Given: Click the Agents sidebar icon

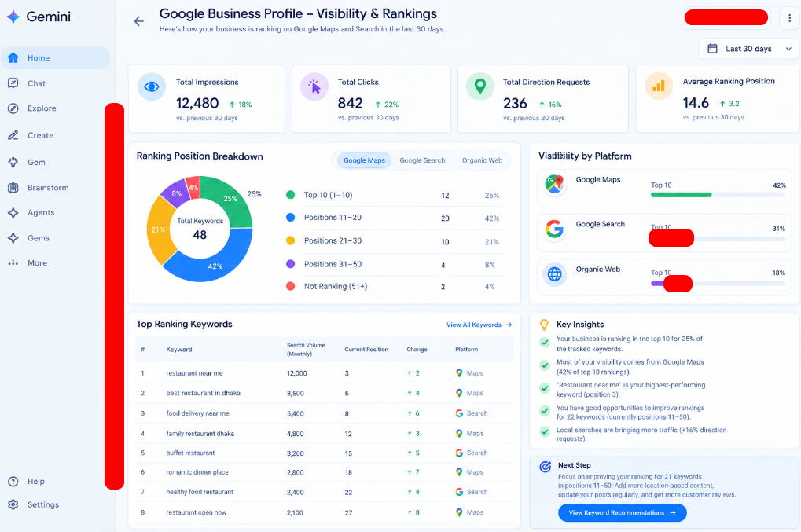Looking at the screenshot, I should click(x=13, y=213).
